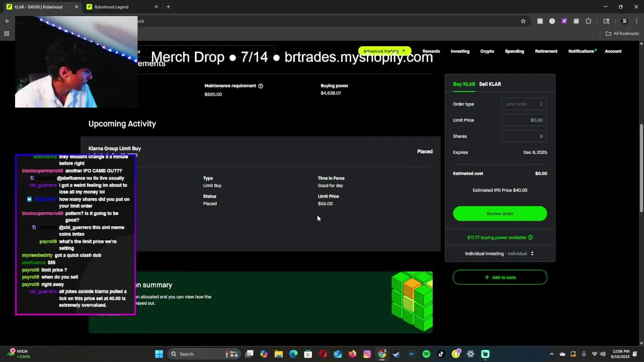The image size is (644, 362).
Task: Close the KLAR Robinhood browser tab
Action: point(76,7)
